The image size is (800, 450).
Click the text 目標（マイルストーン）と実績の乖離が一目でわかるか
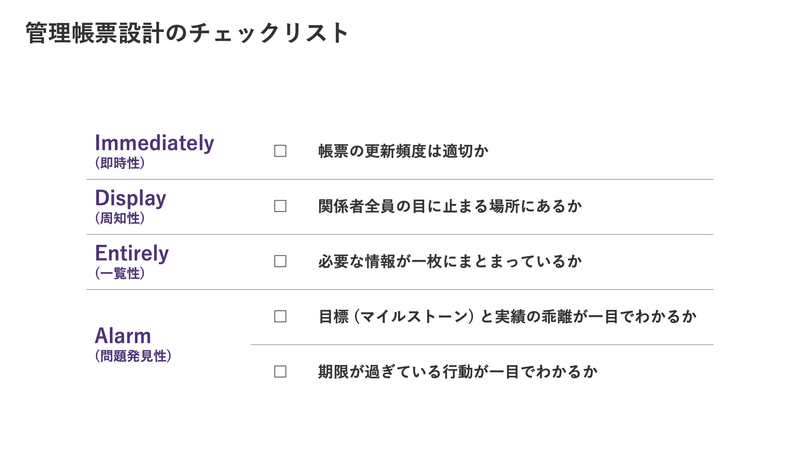pos(507,316)
